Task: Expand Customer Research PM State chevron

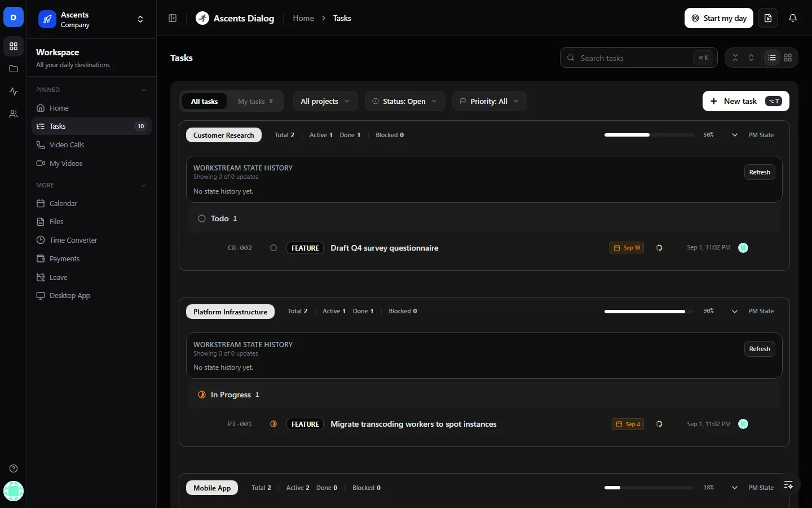Action: point(734,135)
